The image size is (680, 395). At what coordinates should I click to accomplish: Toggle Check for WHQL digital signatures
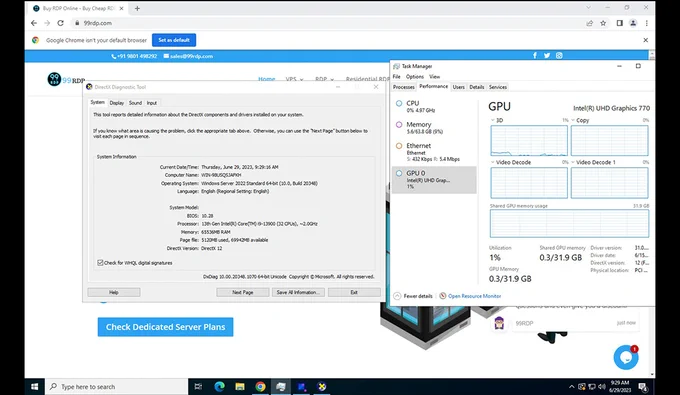(100, 262)
